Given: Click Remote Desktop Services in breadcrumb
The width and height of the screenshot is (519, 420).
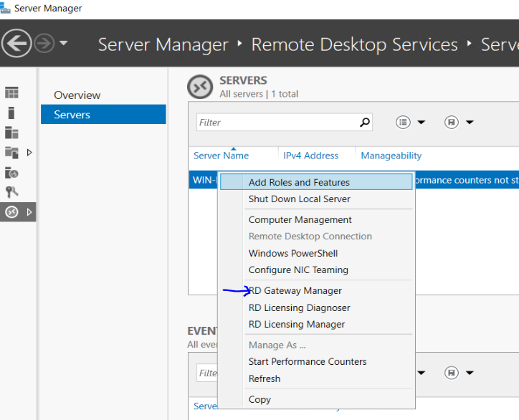Looking at the screenshot, I should click(x=355, y=44).
